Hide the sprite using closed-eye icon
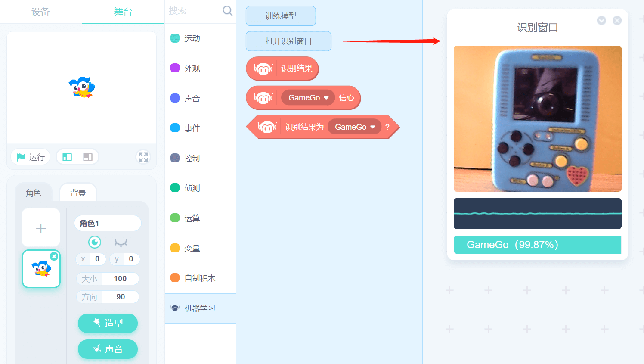 [121, 243]
